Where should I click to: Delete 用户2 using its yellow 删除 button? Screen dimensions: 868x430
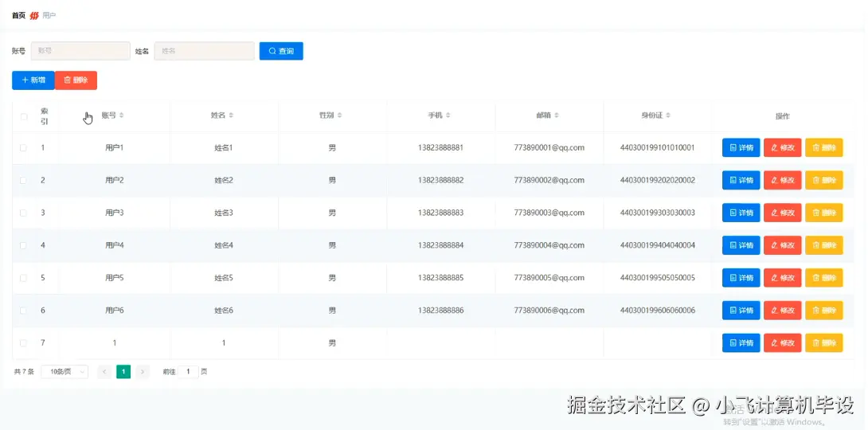(x=823, y=181)
